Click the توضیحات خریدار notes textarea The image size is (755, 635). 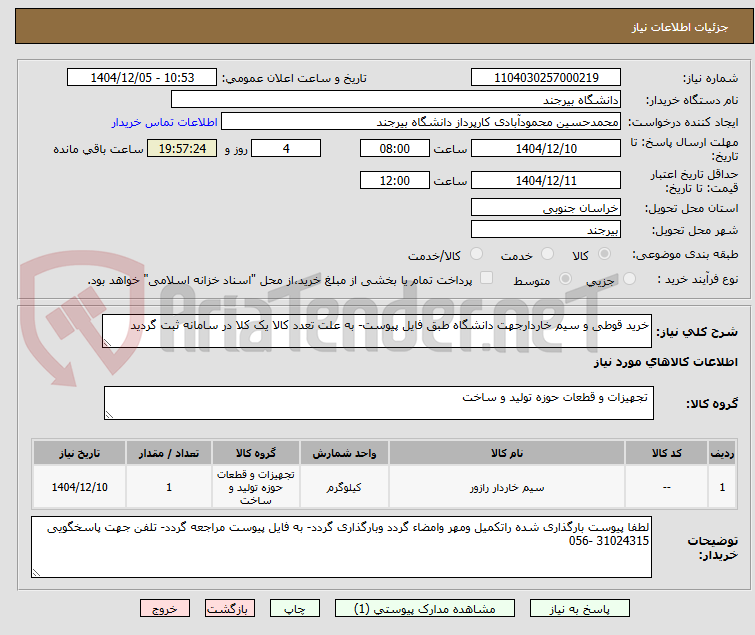point(341,547)
